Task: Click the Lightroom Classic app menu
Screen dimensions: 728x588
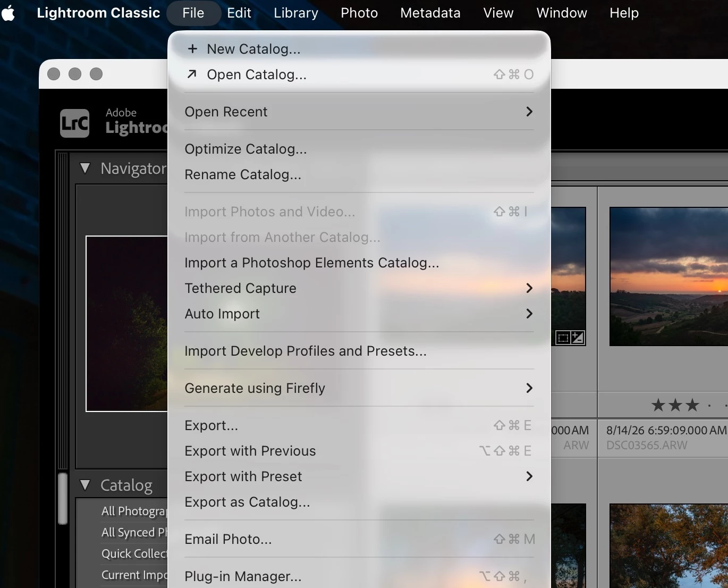Action: 98,13
